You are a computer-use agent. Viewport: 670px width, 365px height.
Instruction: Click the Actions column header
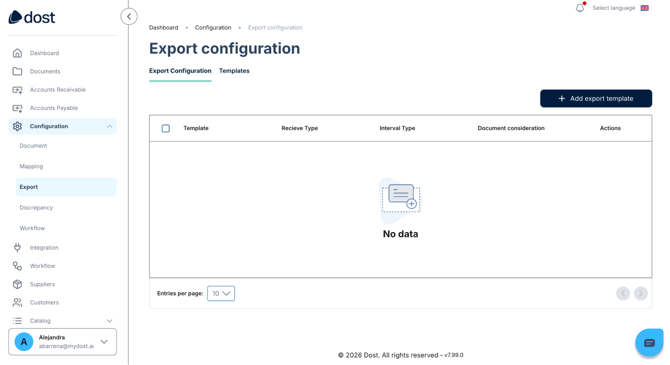coord(610,128)
